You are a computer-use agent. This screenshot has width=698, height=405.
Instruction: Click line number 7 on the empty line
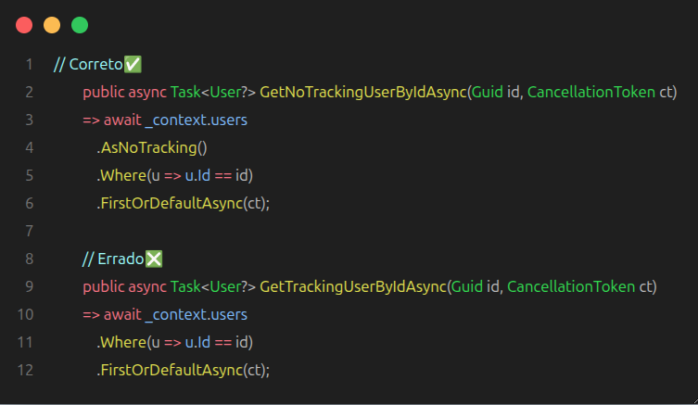click(30, 231)
